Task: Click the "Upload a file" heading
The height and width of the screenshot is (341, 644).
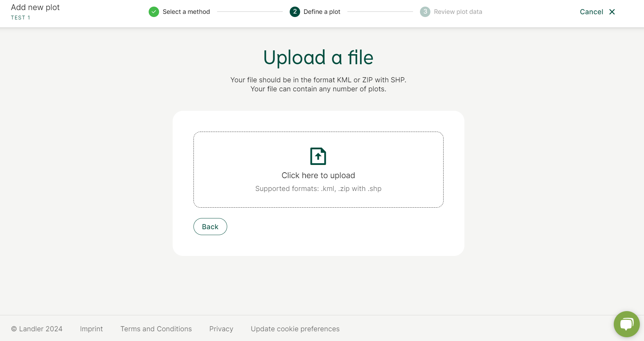Action: point(318,57)
